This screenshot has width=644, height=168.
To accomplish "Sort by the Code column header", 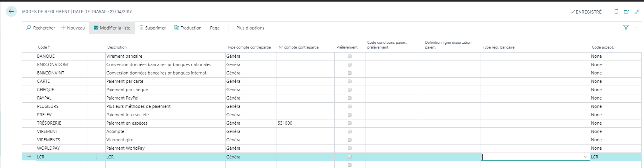I will 43,47.
